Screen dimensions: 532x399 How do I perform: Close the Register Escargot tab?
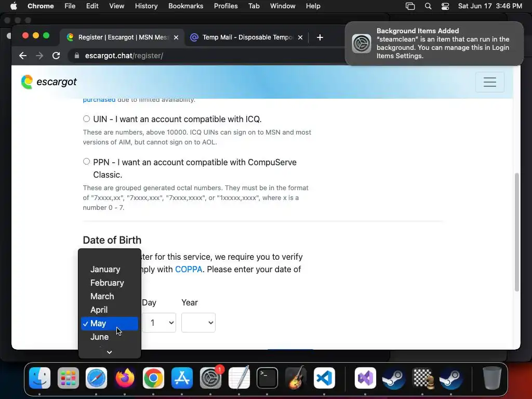click(176, 37)
